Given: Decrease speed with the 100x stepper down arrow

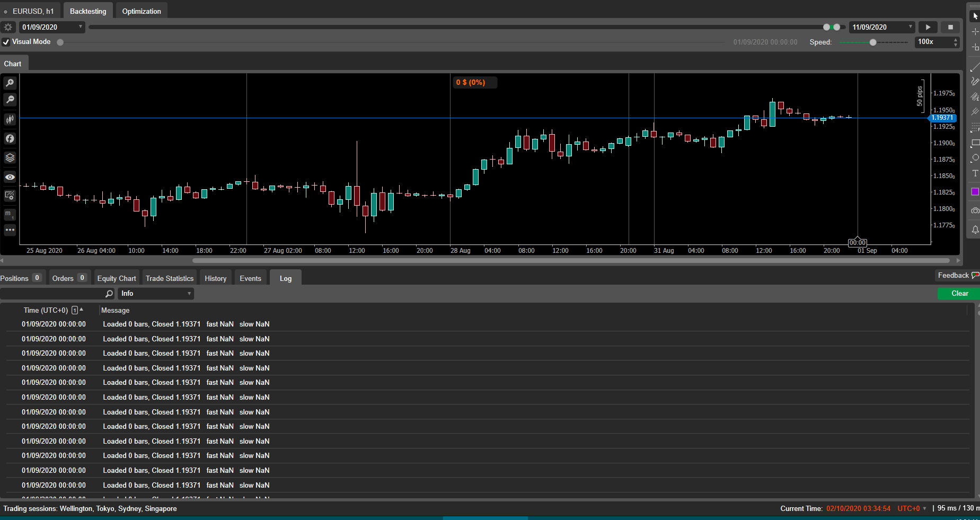Looking at the screenshot, I should click(x=956, y=45).
